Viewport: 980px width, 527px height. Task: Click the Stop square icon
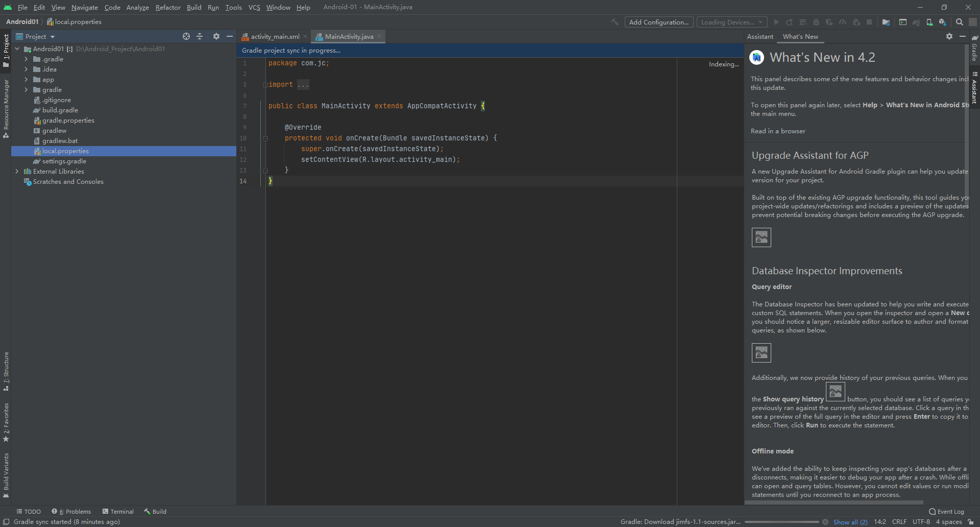(x=869, y=22)
